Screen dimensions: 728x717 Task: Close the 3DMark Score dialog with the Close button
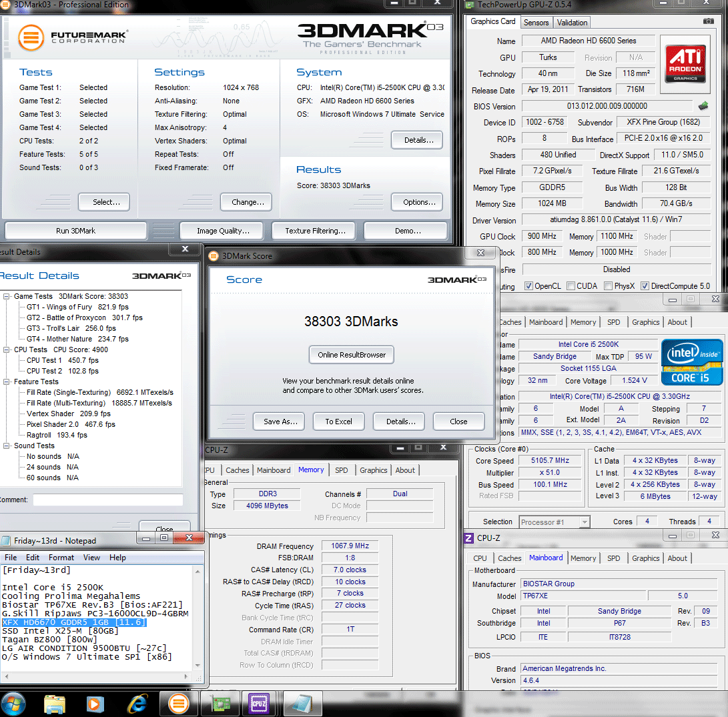click(458, 422)
